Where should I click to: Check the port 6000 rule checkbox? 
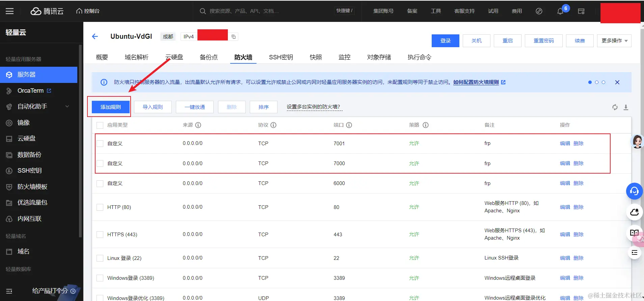click(100, 184)
